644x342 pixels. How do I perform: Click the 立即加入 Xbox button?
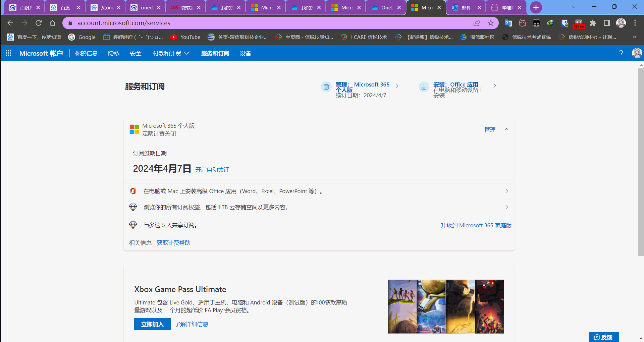(x=152, y=324)
